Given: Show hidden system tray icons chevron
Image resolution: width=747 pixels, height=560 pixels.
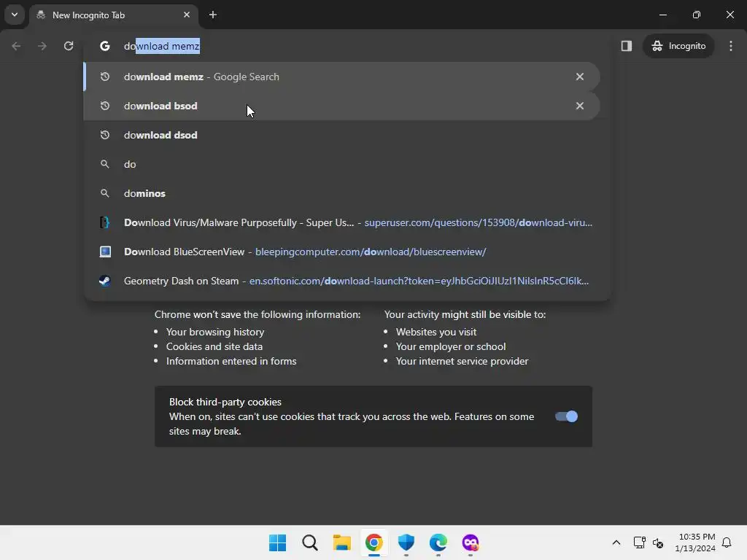Looking at the screenshot, I should 616,542.
